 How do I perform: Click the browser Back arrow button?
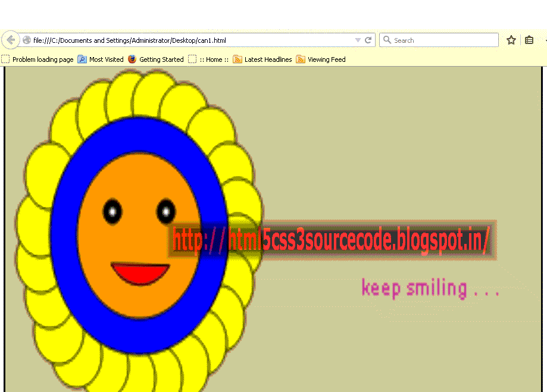(x=11, y=40)
